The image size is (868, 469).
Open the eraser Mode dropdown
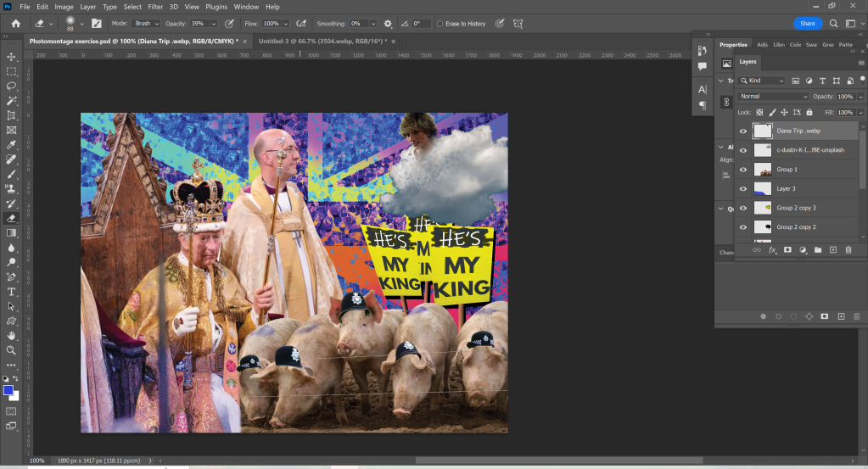147,24
